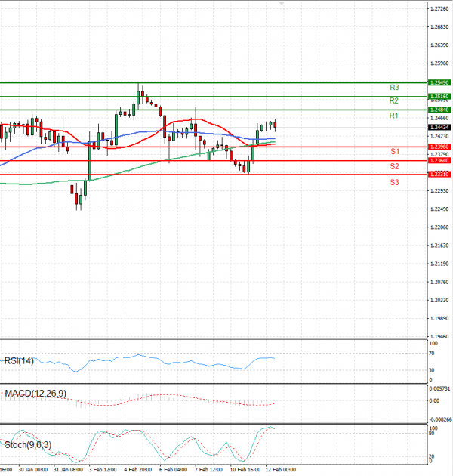Select the 1.25160 price tag

tap(439, 97)
